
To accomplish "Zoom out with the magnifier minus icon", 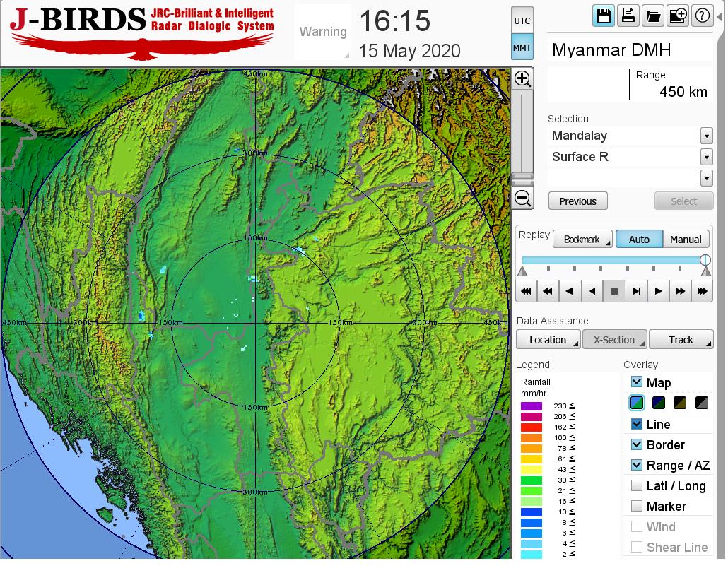I will [x=522, y=199].
